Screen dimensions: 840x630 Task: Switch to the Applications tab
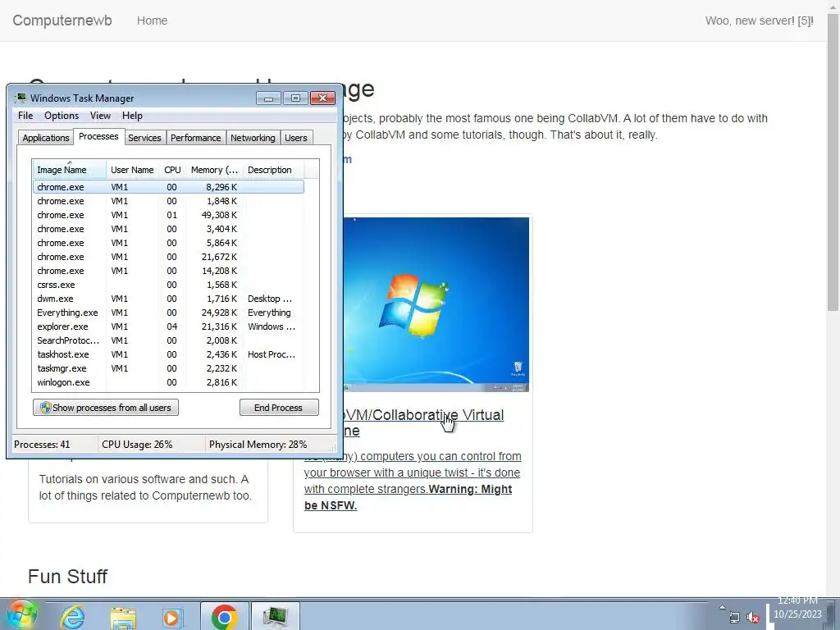click(x=46, y=138)
